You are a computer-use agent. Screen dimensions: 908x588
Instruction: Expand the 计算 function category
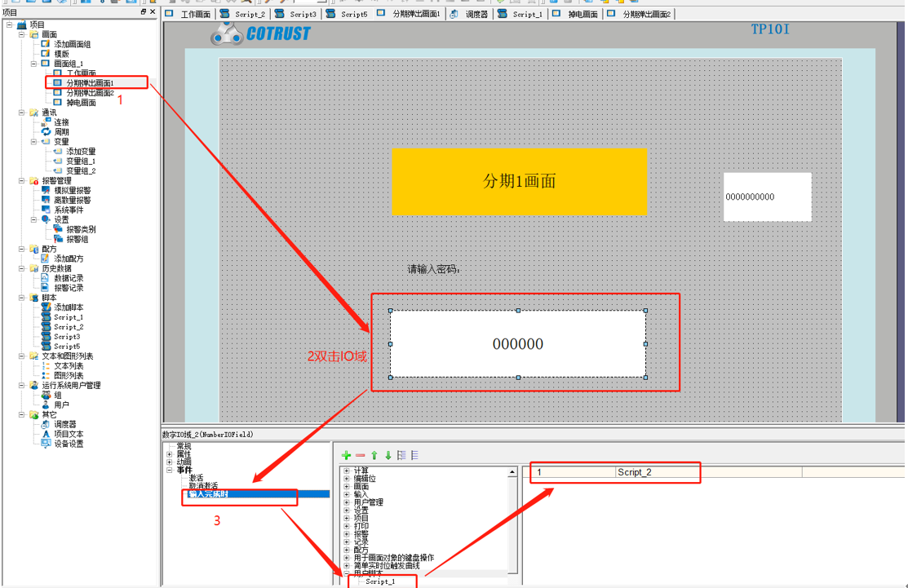(347, 471)
